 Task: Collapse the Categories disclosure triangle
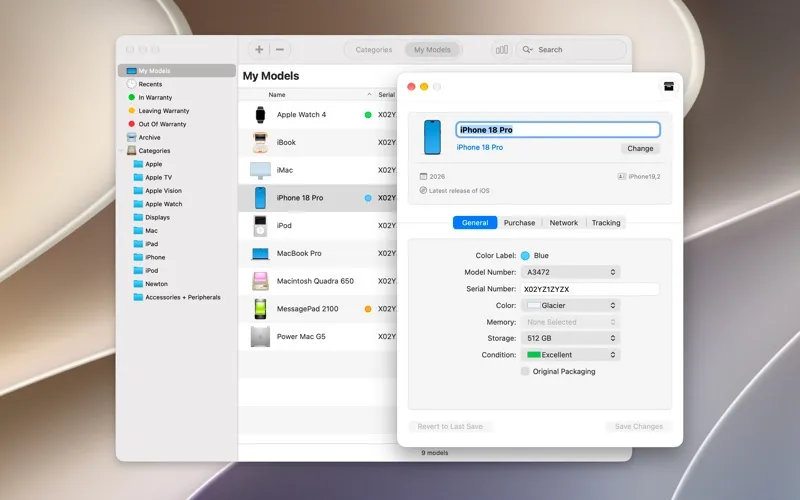[121, 151]
